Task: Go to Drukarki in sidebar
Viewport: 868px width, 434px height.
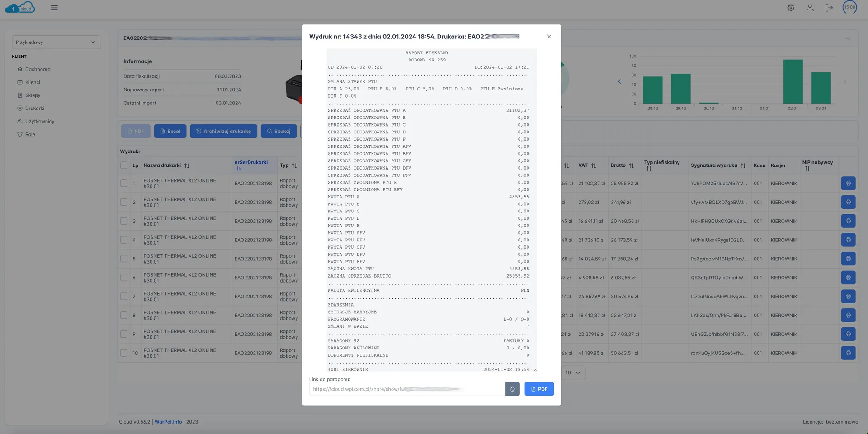Action: 35,108
